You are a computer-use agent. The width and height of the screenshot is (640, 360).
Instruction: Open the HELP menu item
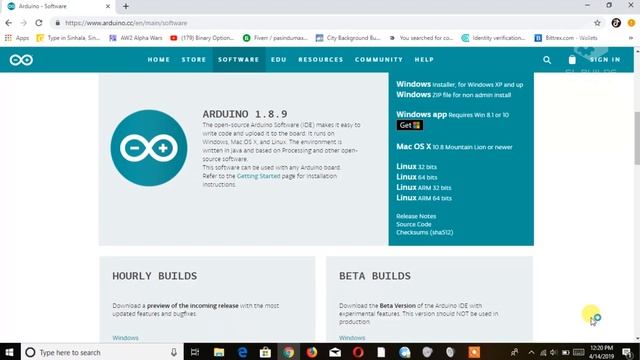click(424, 60)
